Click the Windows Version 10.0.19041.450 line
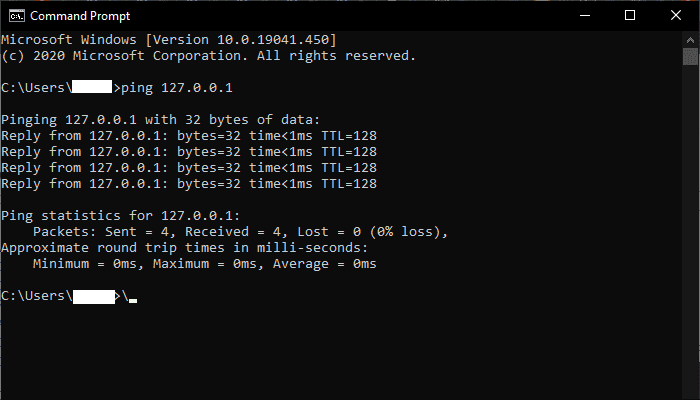 [x=169, y=40]
